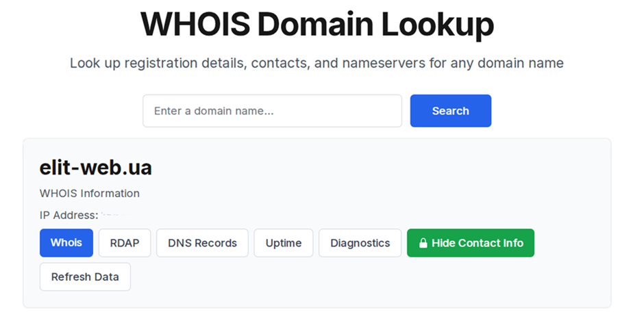Open the RDAP tab

click(125, 243)
